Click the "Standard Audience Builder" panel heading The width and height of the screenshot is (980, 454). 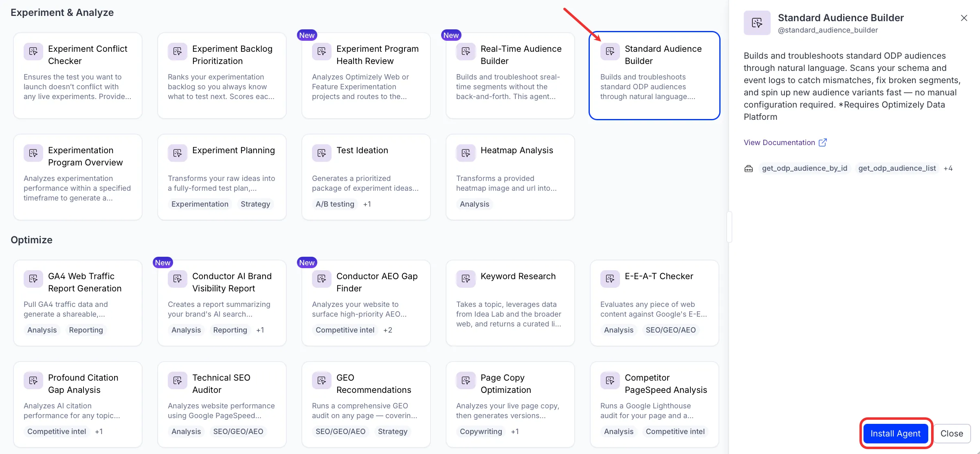coord(841,18)
